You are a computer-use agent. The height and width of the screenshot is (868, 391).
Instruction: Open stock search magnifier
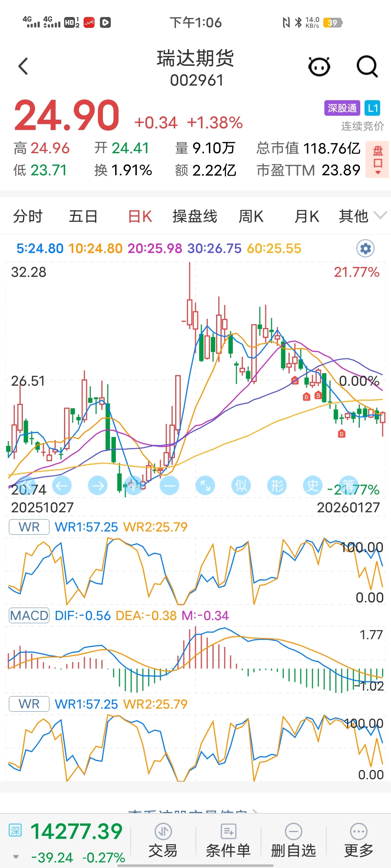click(367, 67)
